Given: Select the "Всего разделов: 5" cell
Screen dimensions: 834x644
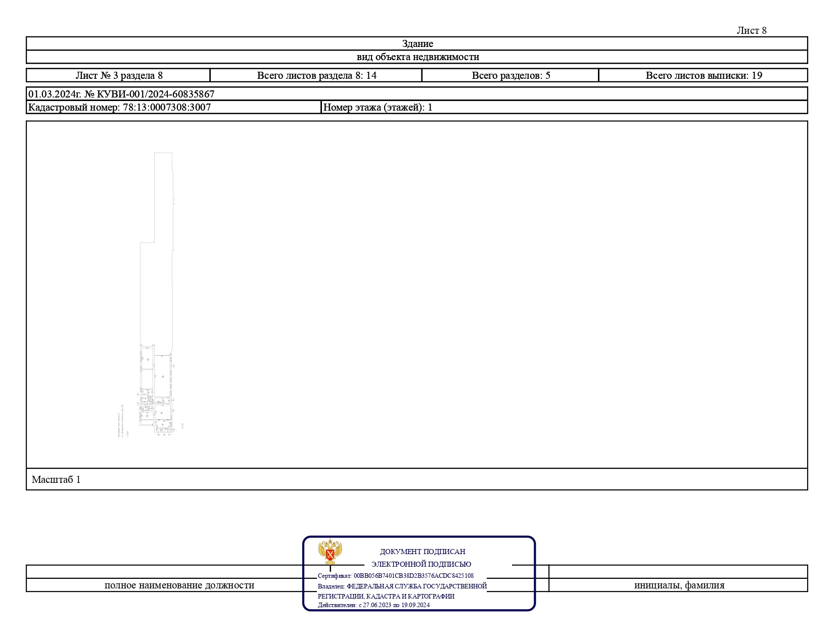Looking at the screenshot, I should [x=511, y=75].
